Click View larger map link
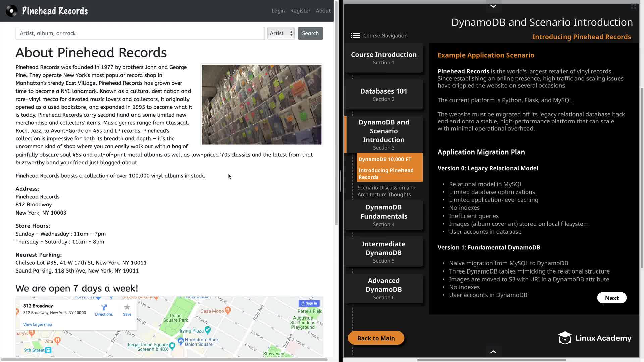The height and width of the screenshot is (362, 644). click(38, 324)
